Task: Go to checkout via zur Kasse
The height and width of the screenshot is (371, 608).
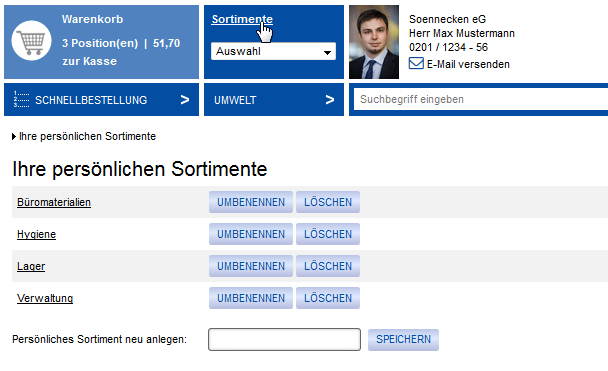Action: tap(90, 61)
